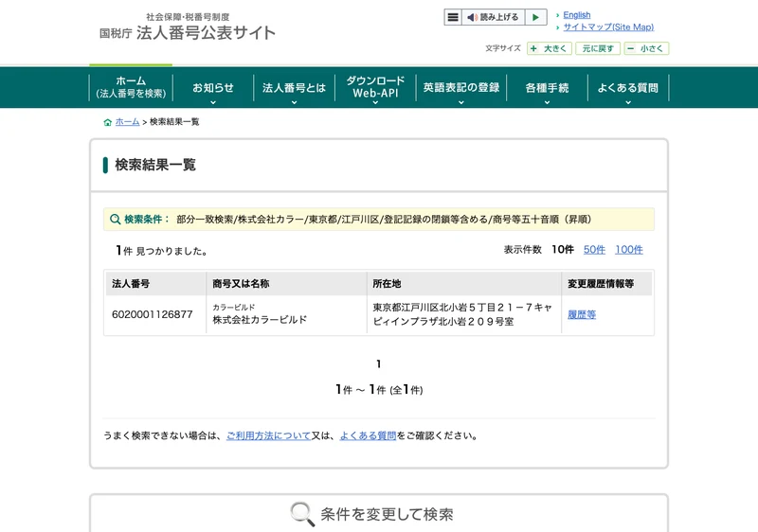
Task: Open よくある質問 link in help text
Action: pyautogui.click(x=368, y=435)
